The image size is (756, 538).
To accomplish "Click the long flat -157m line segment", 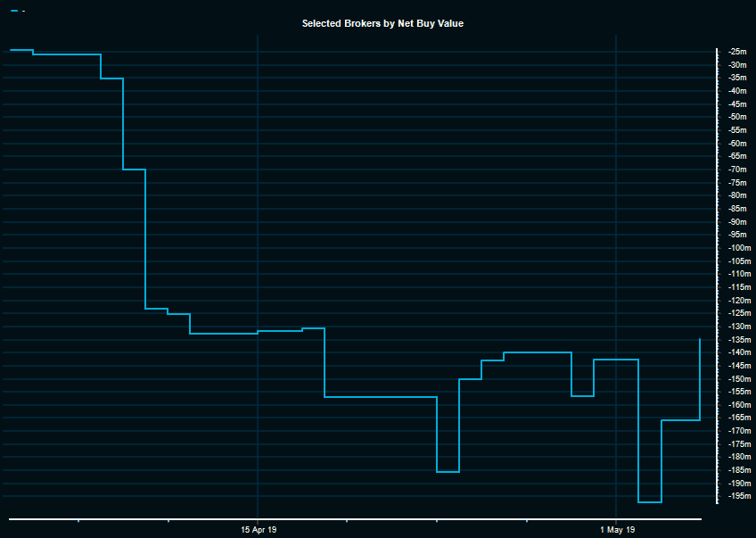I will (381, 396).
